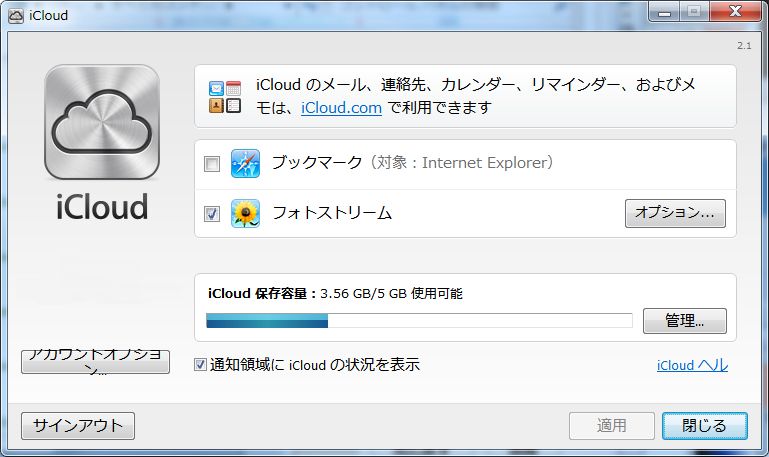Click the iCloud storage usage bar
The image size is (769, 457).
coord(419,321)
